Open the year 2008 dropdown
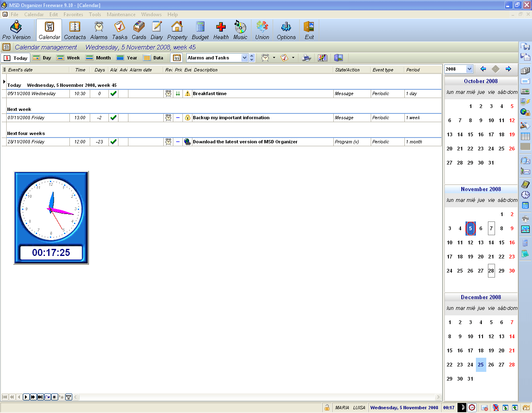Image resolution: width=532 pixels, height=413 pixels. [x=469, y=69]
